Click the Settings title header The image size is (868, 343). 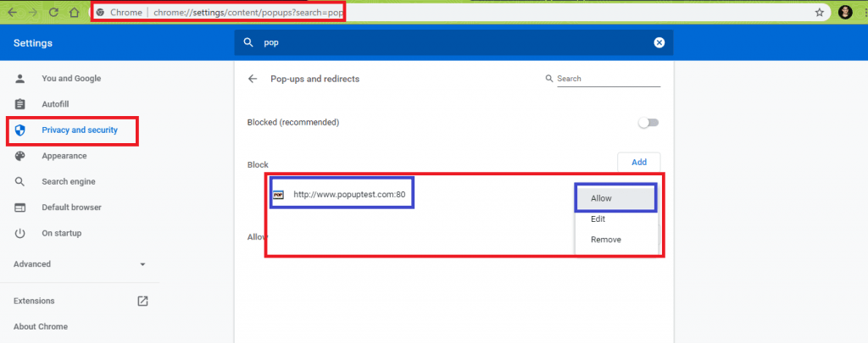pos(33,42)
